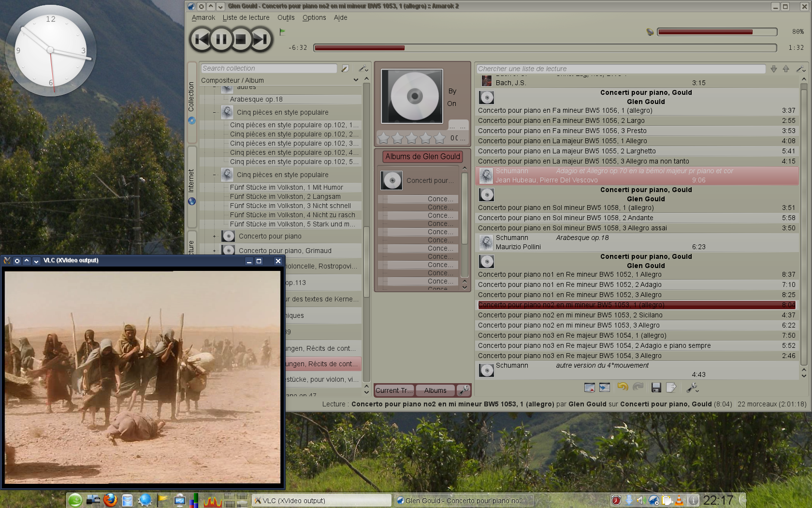
Task: Open the Options menu
Action: point(314,17)
